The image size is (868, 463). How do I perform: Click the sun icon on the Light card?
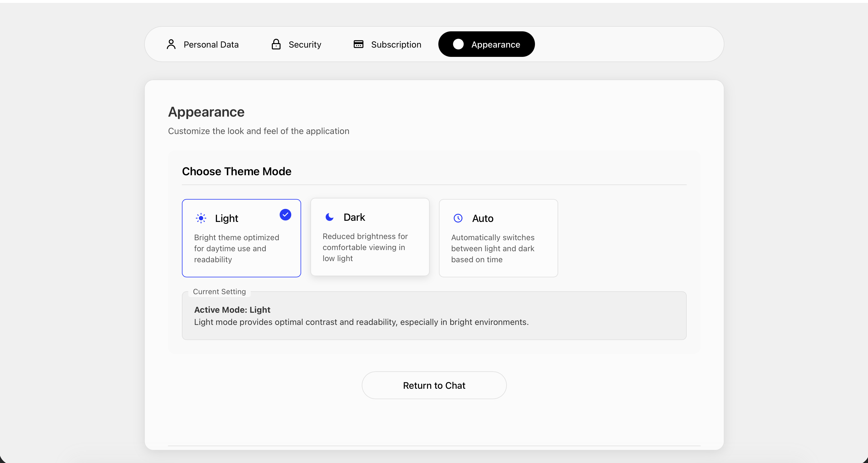coord(201,218)
